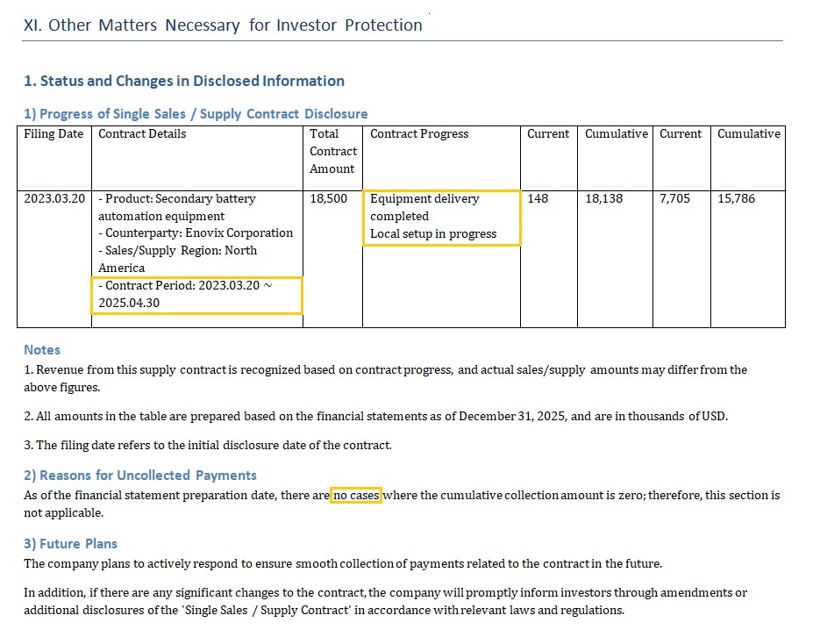Viewport: 820px width, 644px height.
Task: Click the highlighted 'Contract Period' text
Action: coord(196,294)
